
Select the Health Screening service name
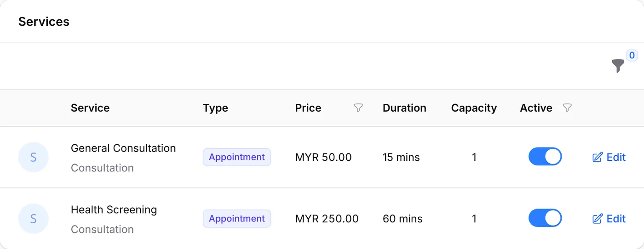coord(114,210)
